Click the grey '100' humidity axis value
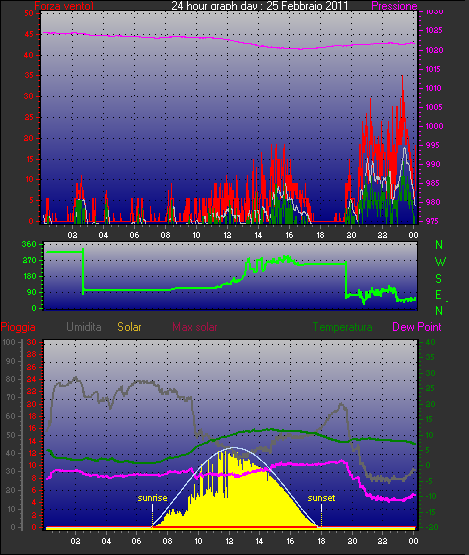Screen dimensions: 469x555 9,342
